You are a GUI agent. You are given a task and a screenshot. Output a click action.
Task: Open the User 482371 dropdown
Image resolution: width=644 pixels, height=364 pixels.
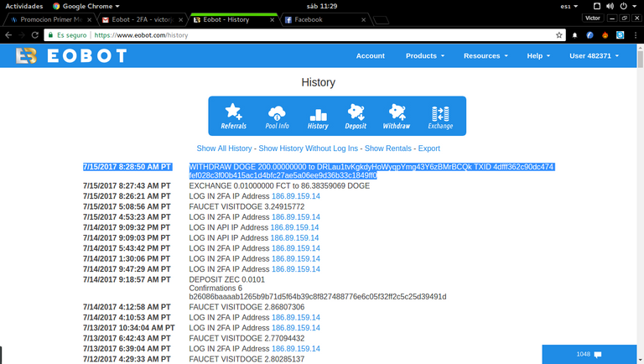tap(594, 56)
